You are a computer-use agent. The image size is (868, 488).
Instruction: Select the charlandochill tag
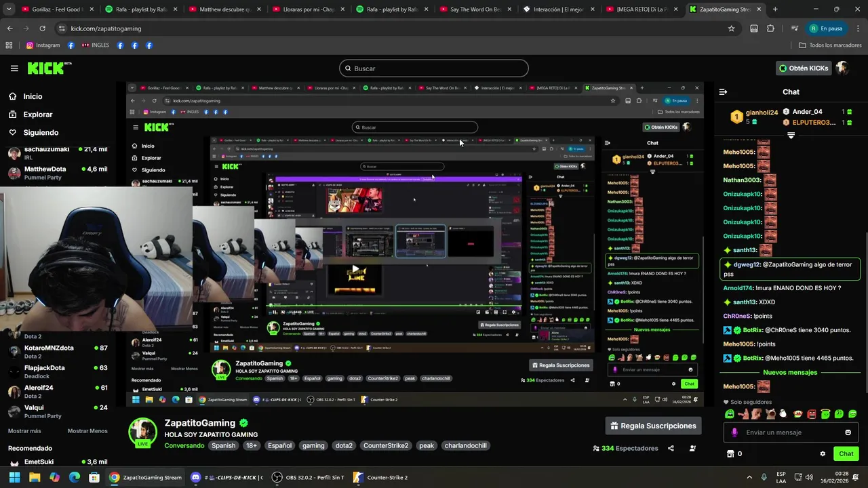[466, 446]
